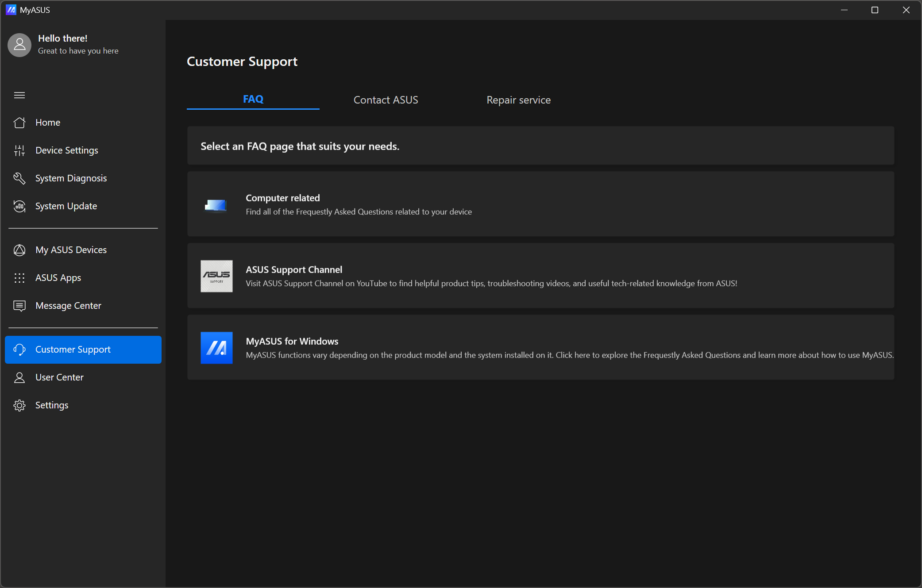Click the Home house icon

point(19,123)
